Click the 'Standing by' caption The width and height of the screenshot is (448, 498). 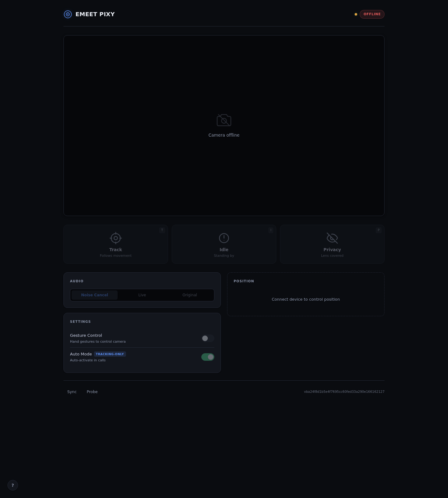tap(224, 256)
